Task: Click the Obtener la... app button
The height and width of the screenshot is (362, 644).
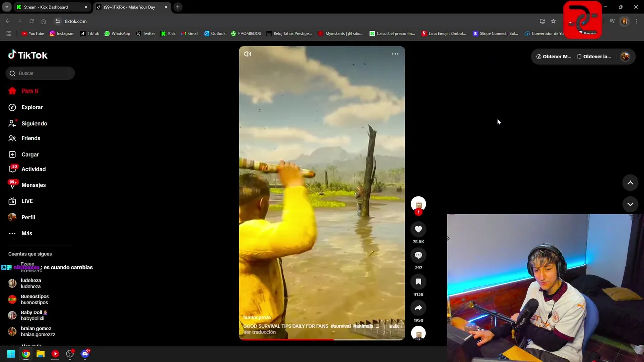Action: tap(594, 57)
